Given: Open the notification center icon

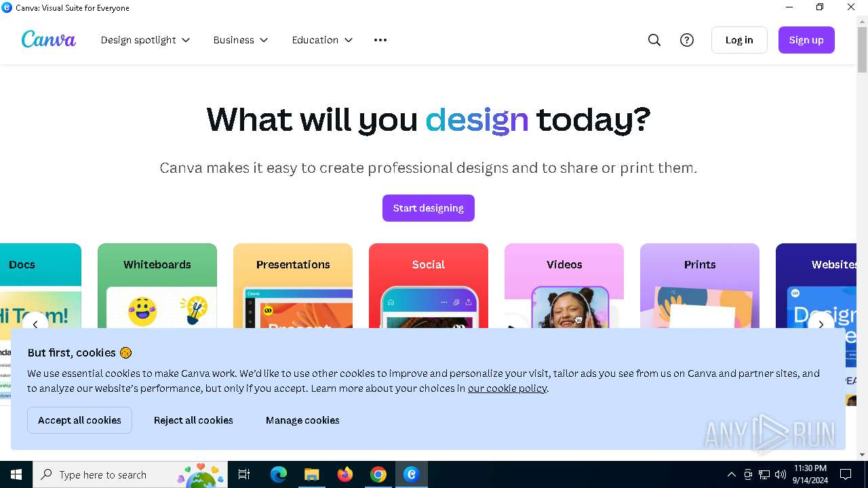Looking at the screenshot, I should click(x=846, y=474).
